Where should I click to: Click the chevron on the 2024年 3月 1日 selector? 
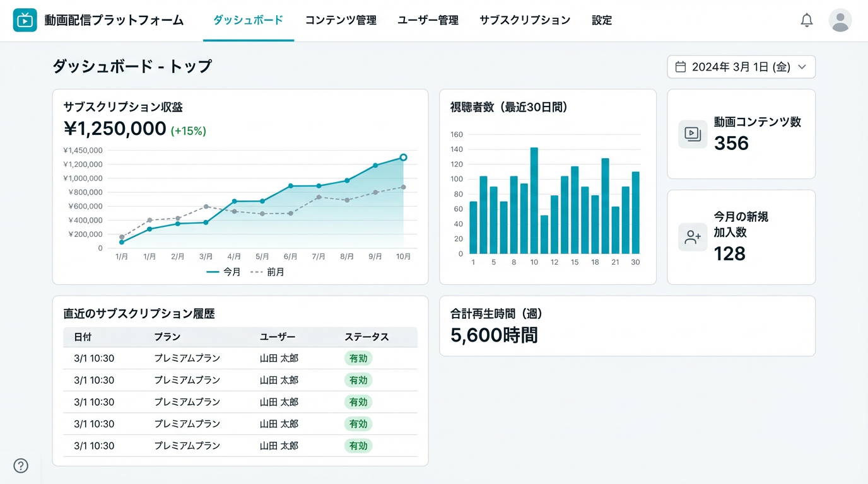pos(802,66)
